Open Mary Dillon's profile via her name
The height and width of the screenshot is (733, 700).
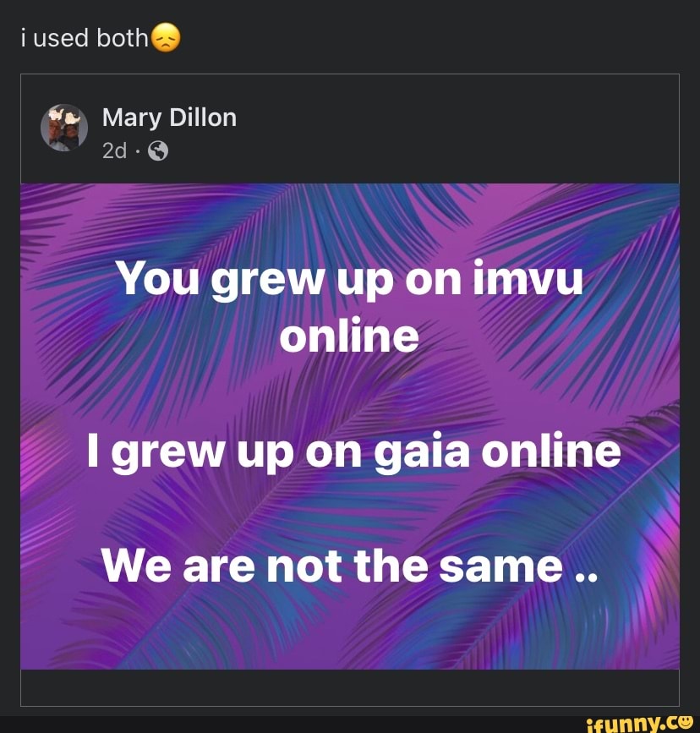pos(168,118)
